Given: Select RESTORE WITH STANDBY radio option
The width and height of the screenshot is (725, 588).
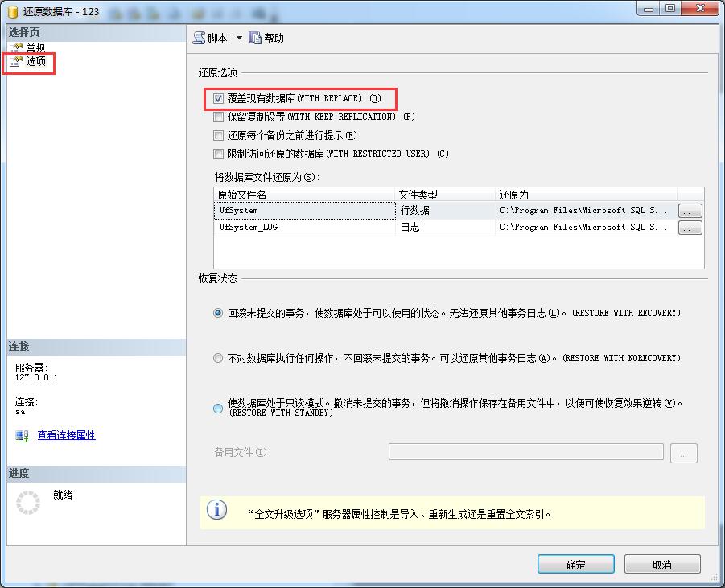Looking at the screenshot, I should click(x=218, y=408).
